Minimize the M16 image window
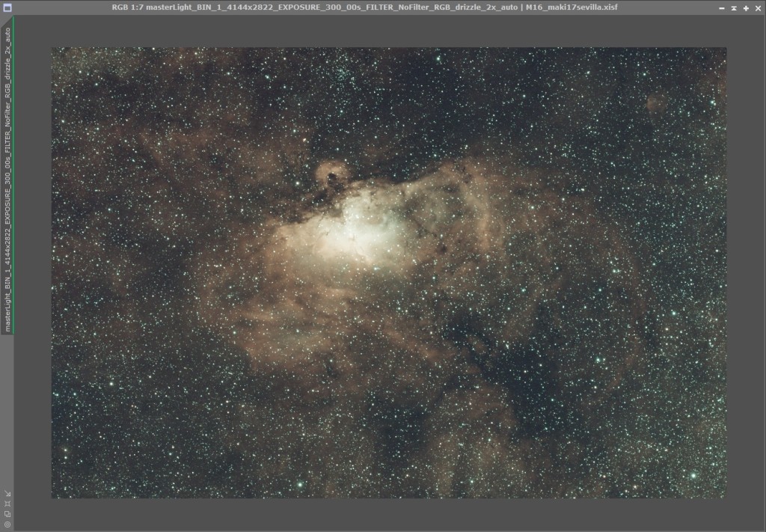This screenshot has width=766, height=532. click(x=722, y=7)
